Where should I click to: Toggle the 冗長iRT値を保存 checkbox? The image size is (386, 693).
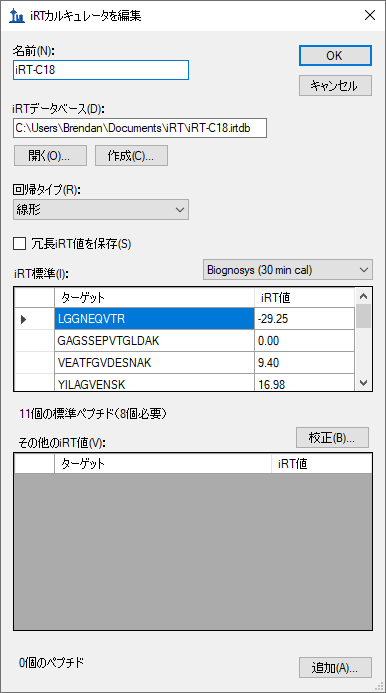[19, 244]
